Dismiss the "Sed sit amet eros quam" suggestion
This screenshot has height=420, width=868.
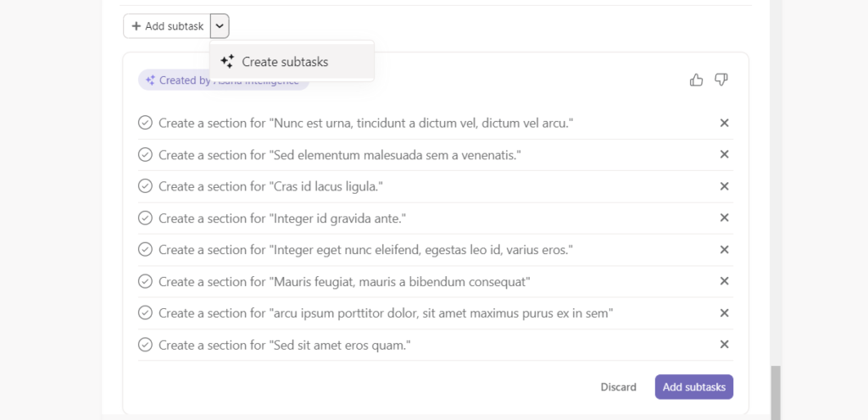725,345
